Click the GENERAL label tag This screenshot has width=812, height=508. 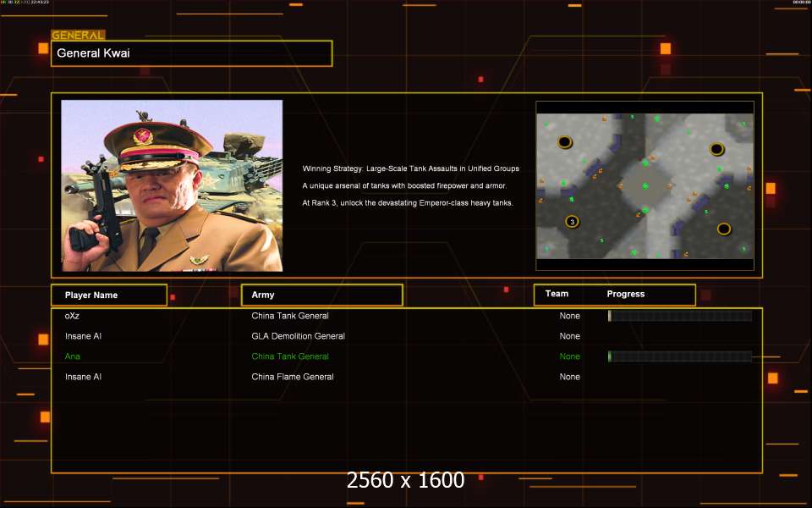(x=78, y=36)
